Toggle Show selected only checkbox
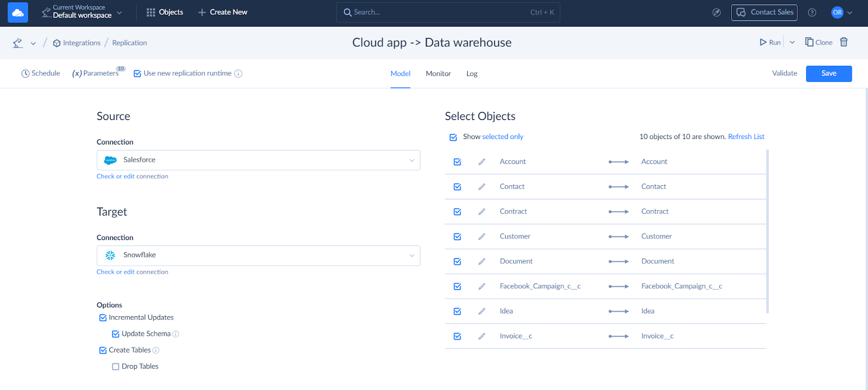Image resolution: width=868 pixels, height=390 pixels. click(453, 137)
